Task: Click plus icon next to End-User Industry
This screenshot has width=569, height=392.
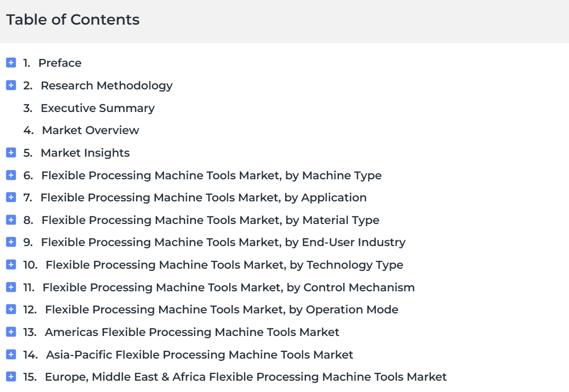Action: coord(11,242)
